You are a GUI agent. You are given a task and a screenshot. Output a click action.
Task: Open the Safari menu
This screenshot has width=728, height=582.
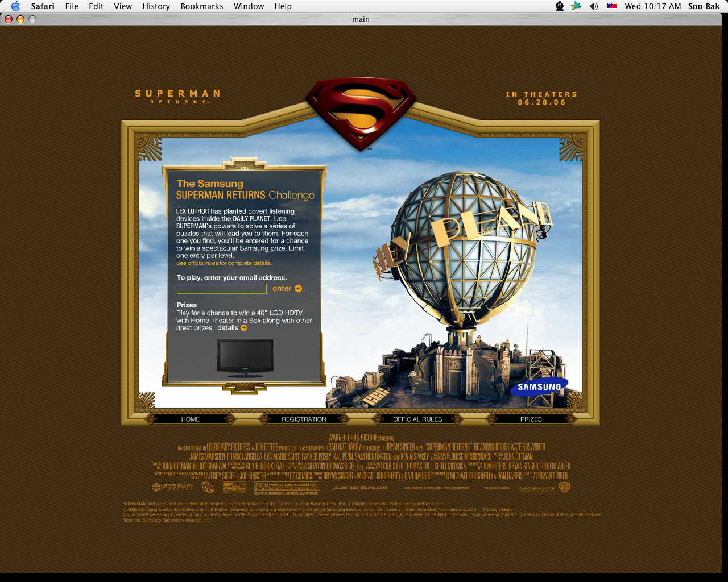coord(43,6)
